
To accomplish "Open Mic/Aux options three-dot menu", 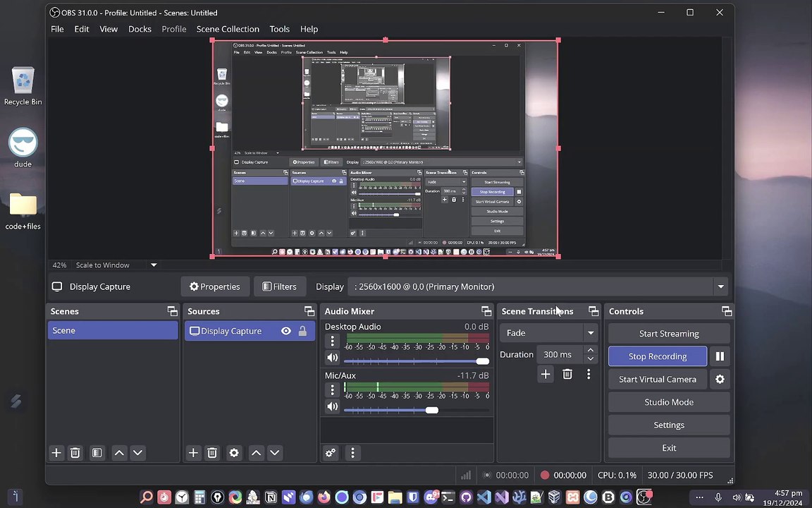I will [333, 389].
